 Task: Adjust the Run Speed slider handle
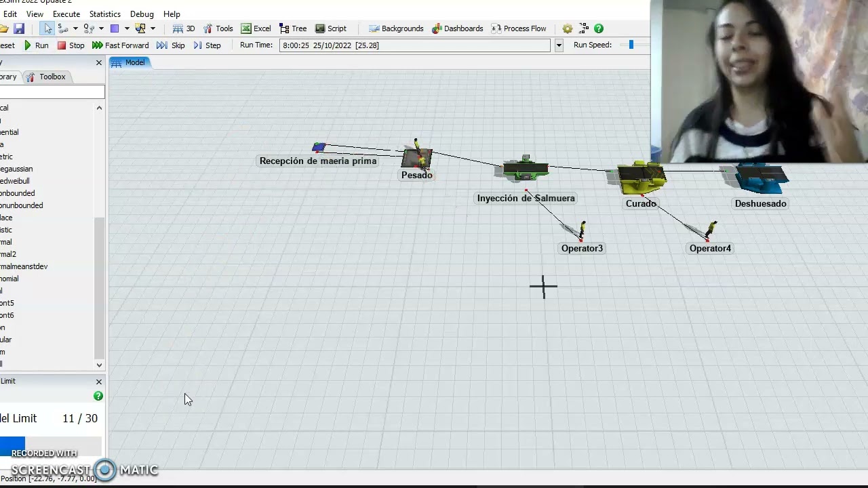coord(631,45)
